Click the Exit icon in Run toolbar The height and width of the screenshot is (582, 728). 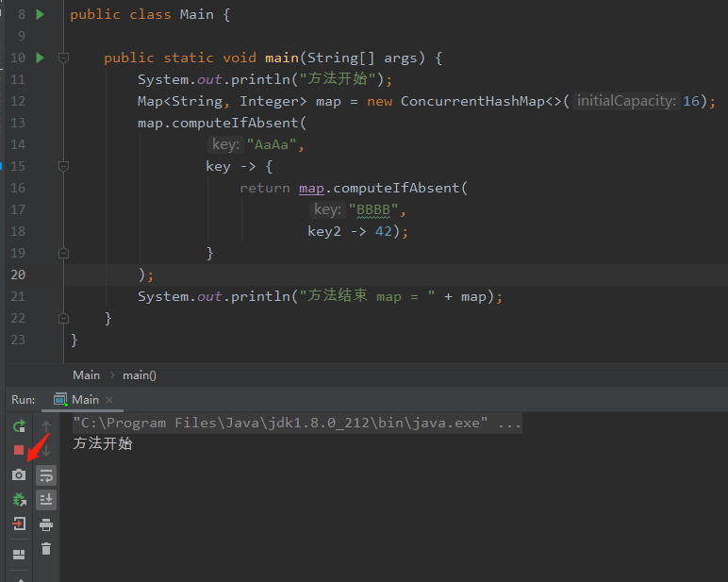tap(19, 524)
